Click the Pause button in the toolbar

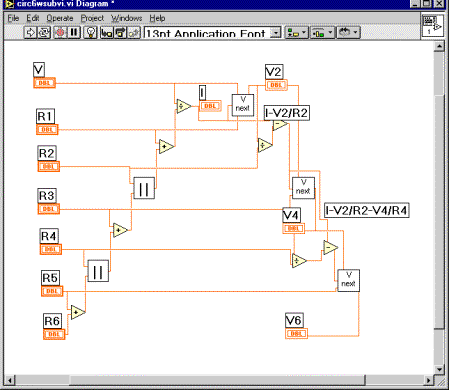click(74, 33)
